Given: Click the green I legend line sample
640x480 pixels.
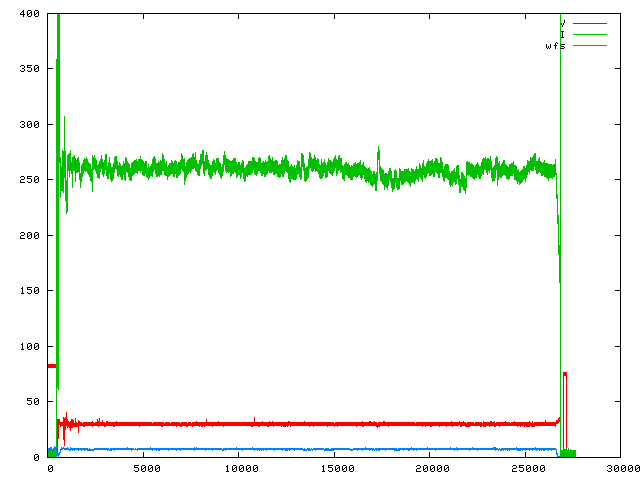Looking at the screenshot, I should pyautogui.click(x=589, y=34).
